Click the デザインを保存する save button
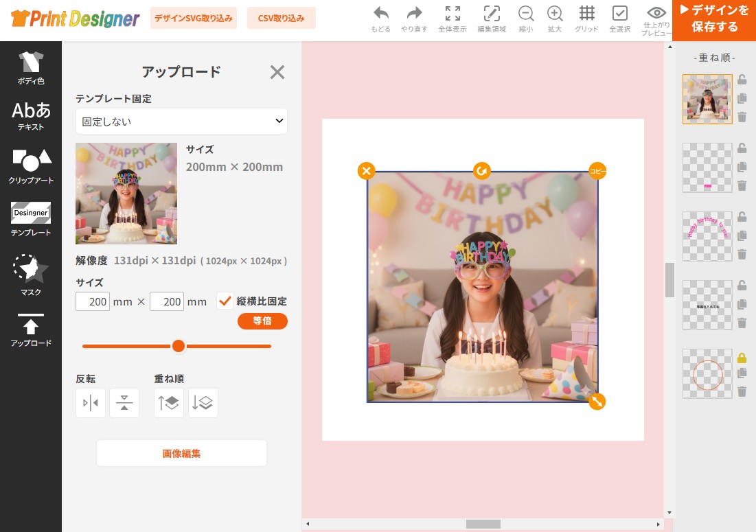 pyautogui.click(x=714, y=19)
